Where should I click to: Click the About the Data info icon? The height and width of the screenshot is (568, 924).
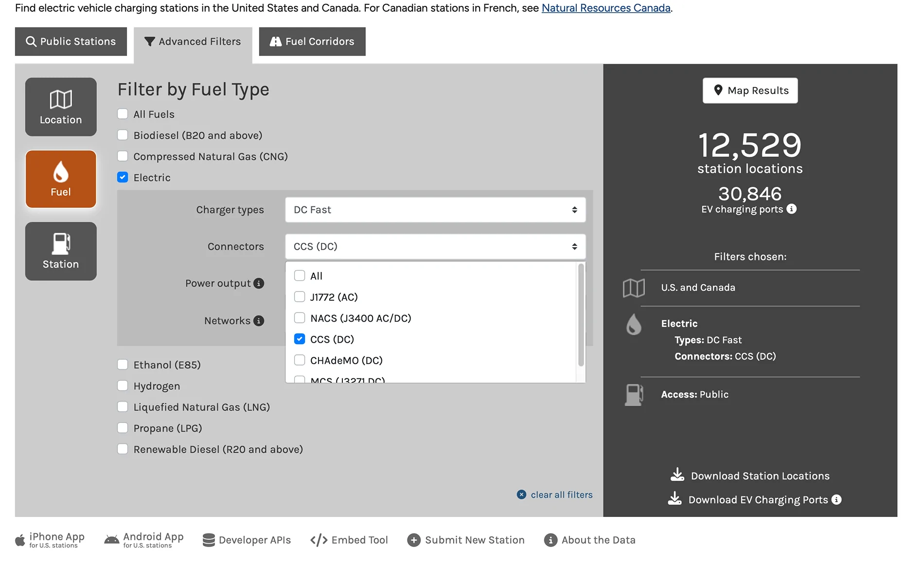coord(551,540)
